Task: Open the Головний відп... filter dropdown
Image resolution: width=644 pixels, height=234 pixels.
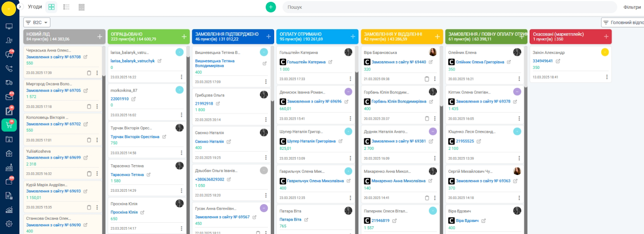Action: [x=623, y=23]
